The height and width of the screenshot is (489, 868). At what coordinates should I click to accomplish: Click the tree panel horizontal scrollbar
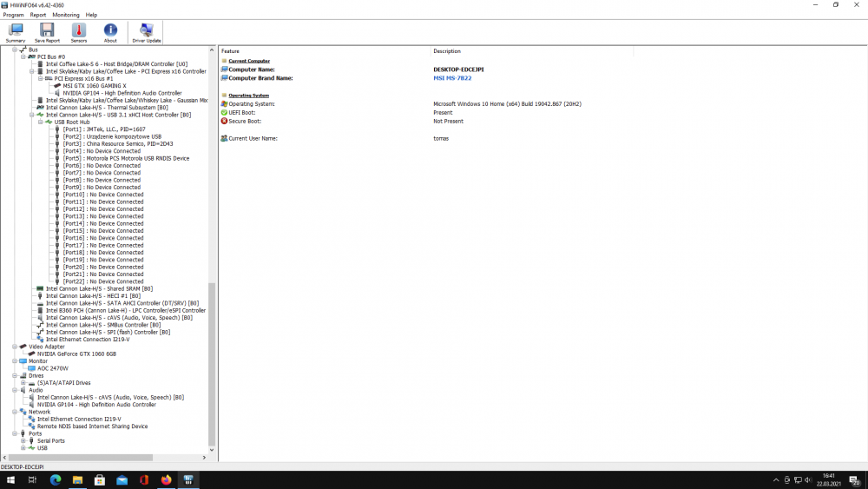click(x=78, y=457)
